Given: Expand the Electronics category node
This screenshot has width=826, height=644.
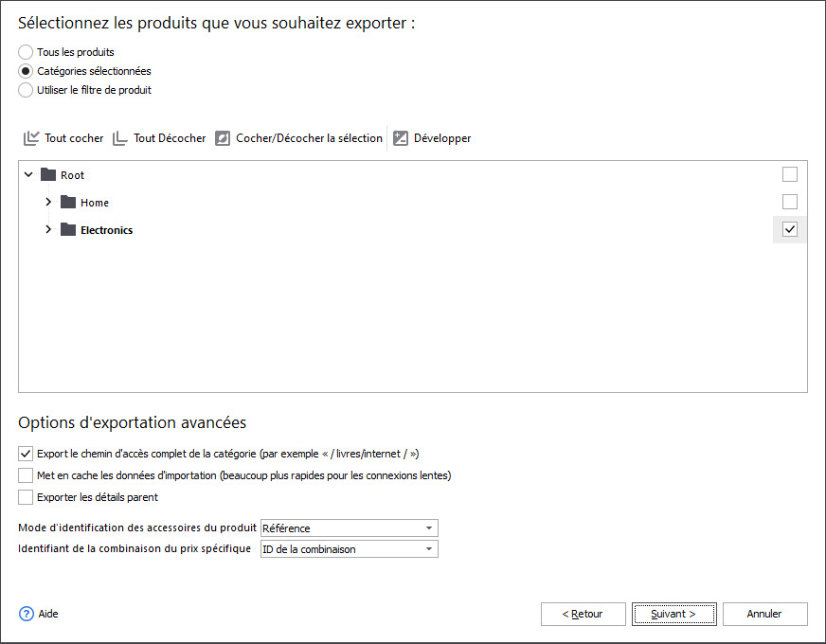Looking at the screenshot, I should [48, 229].
